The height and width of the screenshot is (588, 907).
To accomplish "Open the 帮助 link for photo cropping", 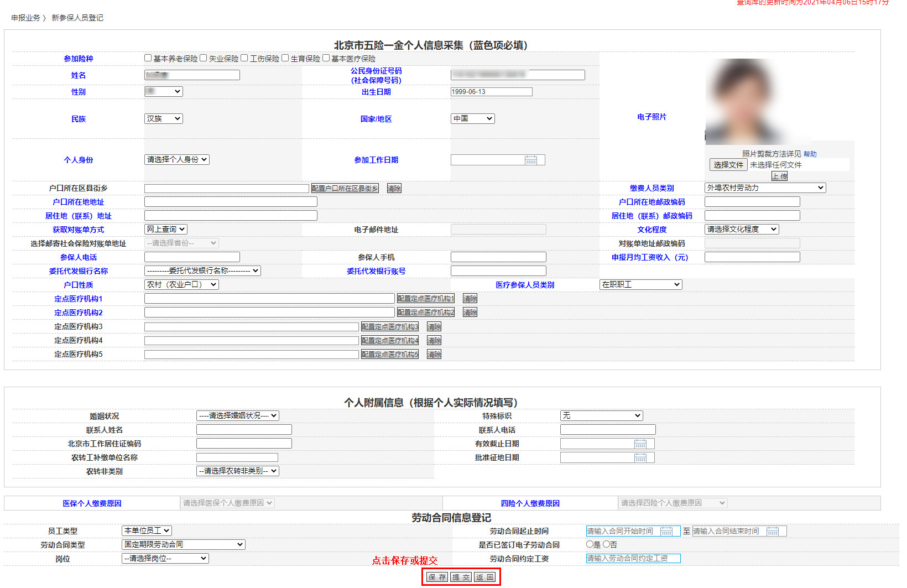I will (x=810, y=153).
